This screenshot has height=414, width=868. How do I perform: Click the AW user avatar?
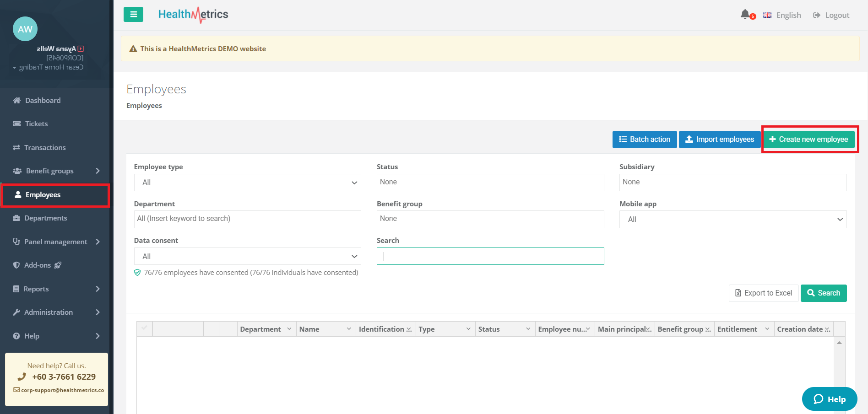(x=25, y=29)
